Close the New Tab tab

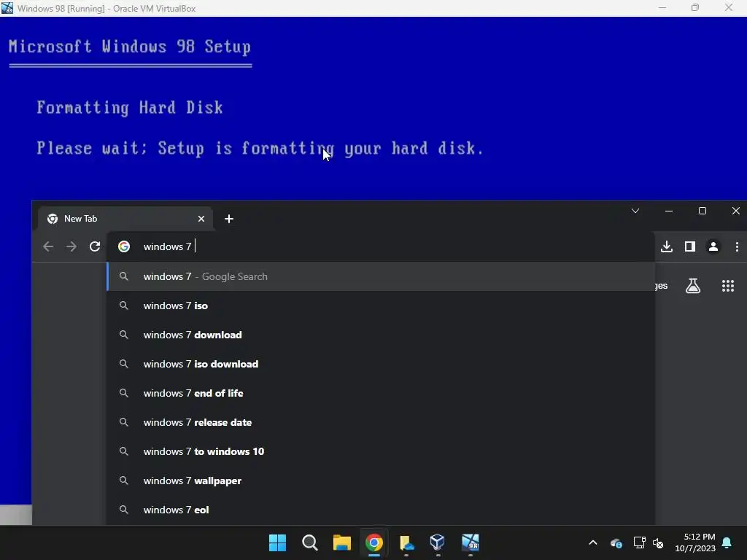201,219
